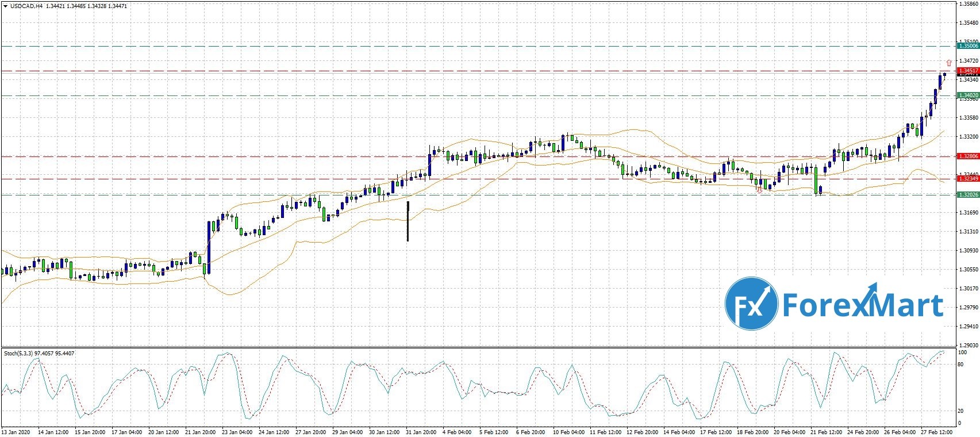The height and width of the screenshot is (437, 980).
Task: Click the Stoch(5,3,3) indicator label
Action: coord(39,353)
